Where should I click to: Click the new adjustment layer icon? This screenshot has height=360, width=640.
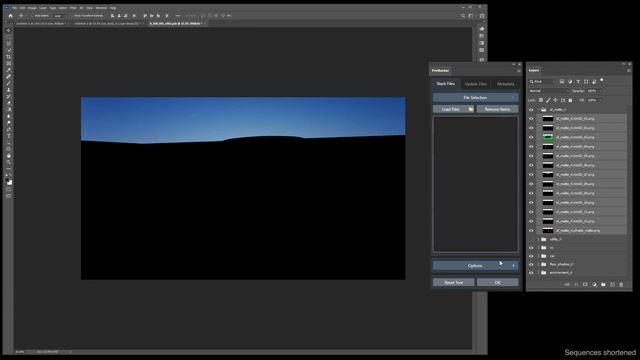click(594, 284)
